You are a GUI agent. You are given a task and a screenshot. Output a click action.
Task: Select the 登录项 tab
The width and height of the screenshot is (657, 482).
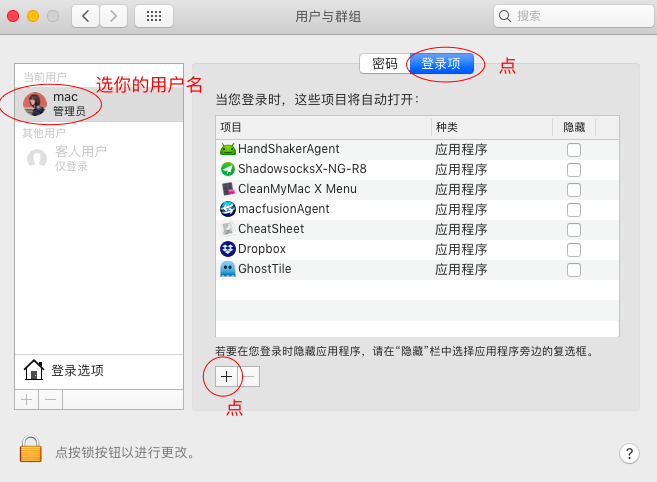[441, 64]
